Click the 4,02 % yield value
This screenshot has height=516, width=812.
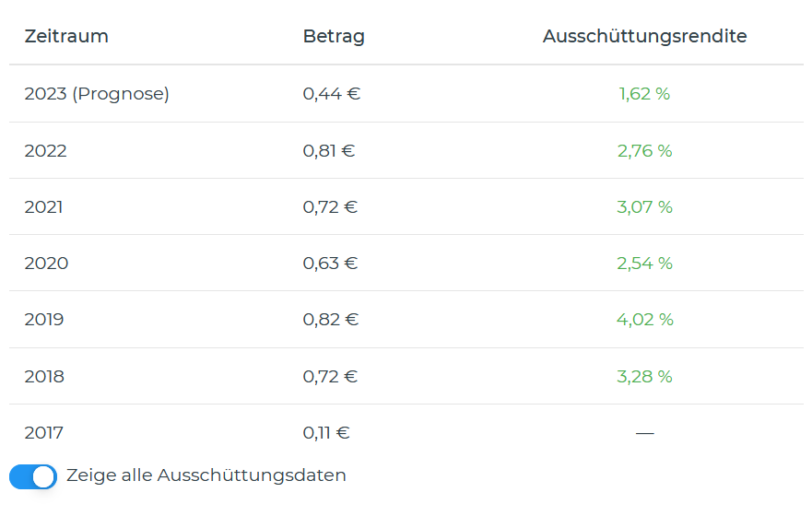pos(644,320)
